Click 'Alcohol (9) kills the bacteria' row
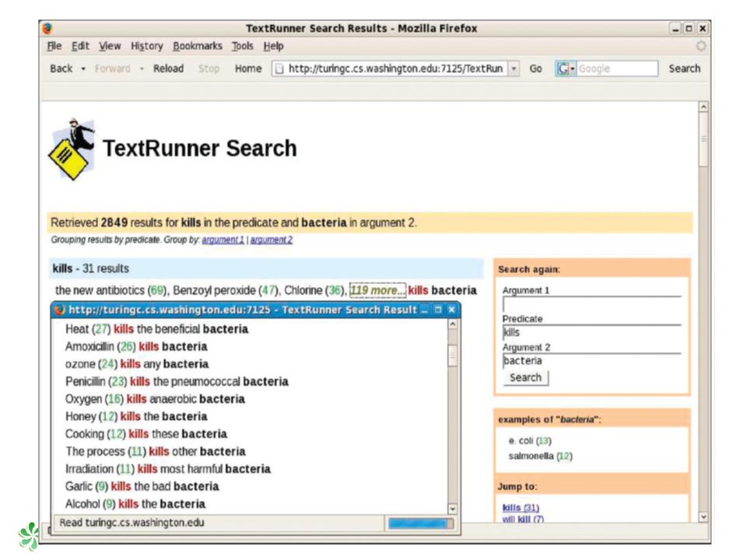The image size is (747, 560). point(135,504)
